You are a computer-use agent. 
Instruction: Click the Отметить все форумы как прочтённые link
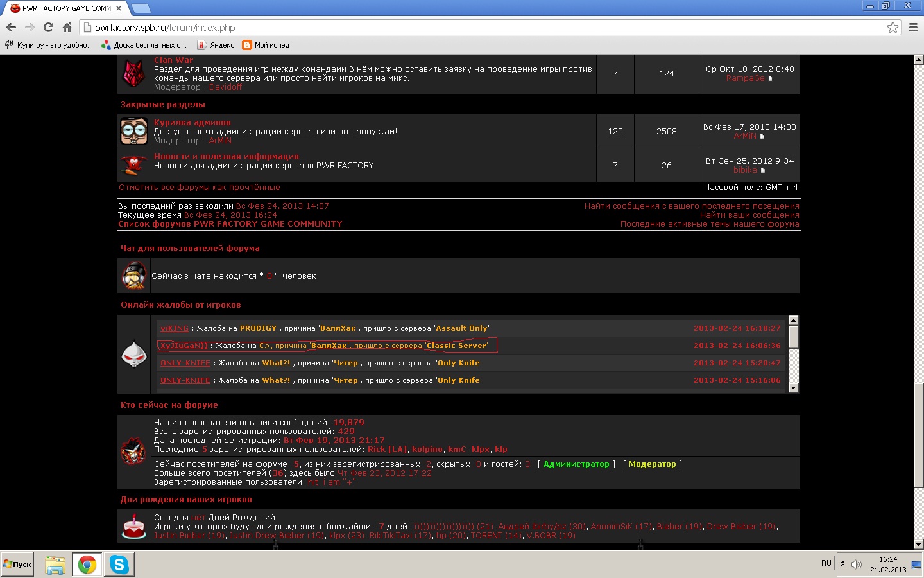pos(199,188)
